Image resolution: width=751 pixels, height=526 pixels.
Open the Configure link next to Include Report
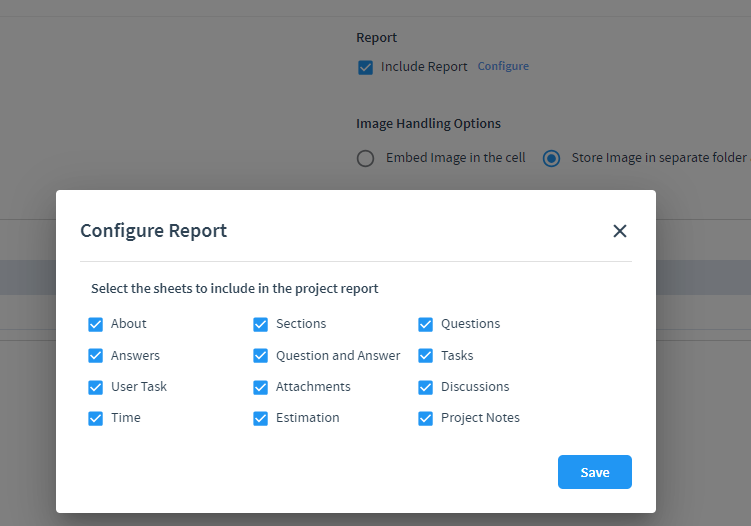[503, 66]
